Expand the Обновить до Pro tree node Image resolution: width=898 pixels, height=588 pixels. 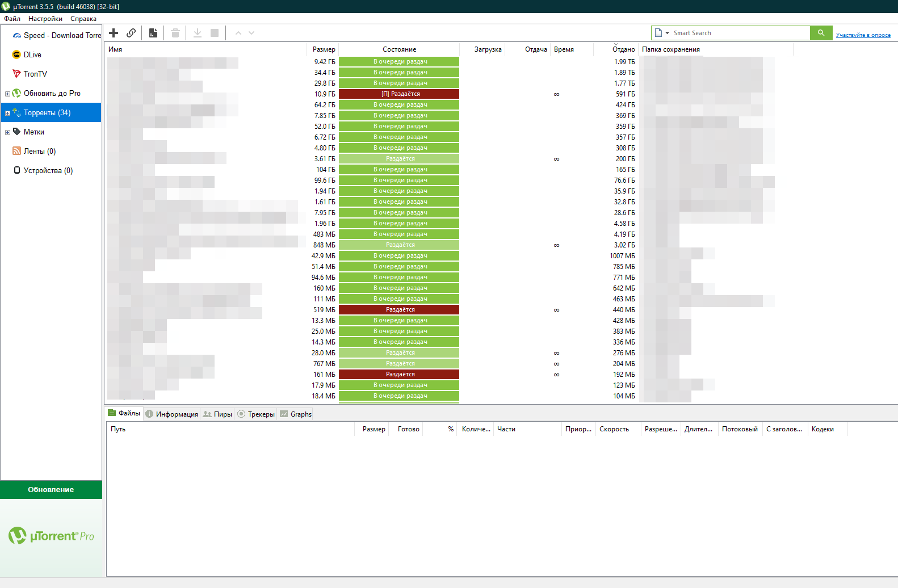click(x=7, y=94)
